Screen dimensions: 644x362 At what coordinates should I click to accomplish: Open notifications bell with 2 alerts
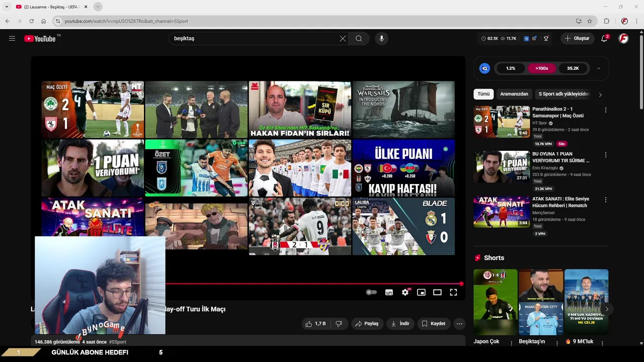[605, 39]
